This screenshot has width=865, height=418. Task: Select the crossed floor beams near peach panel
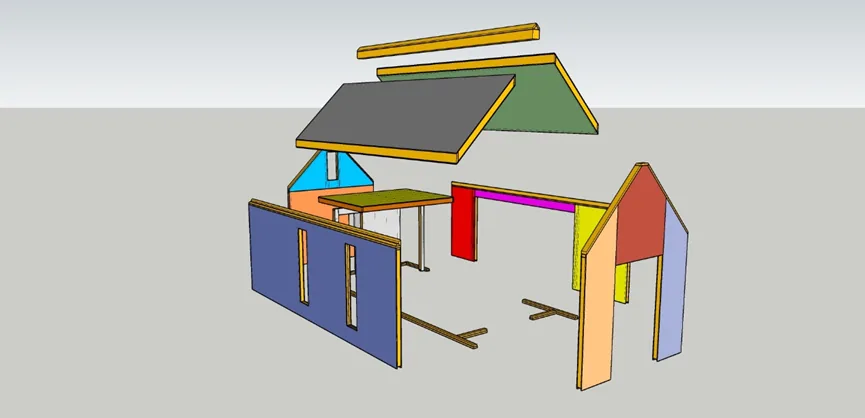(550, 310)
